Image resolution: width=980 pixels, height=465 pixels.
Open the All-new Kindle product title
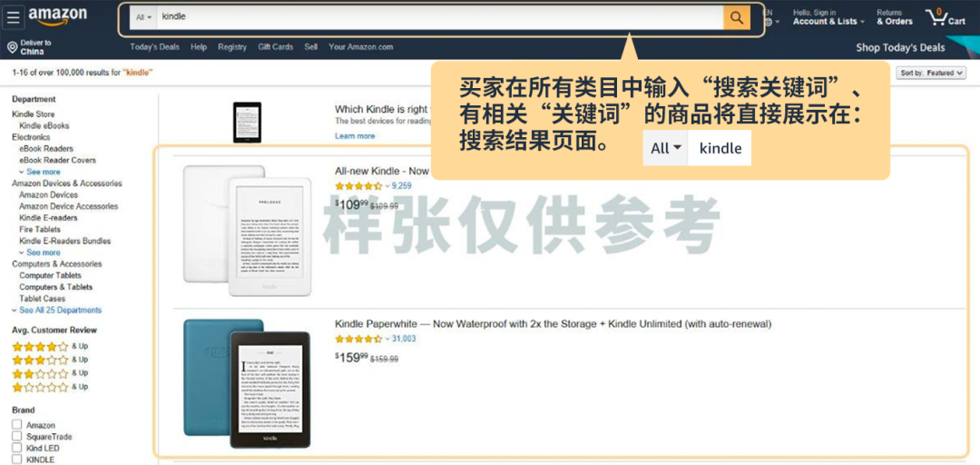click(382, 171)
